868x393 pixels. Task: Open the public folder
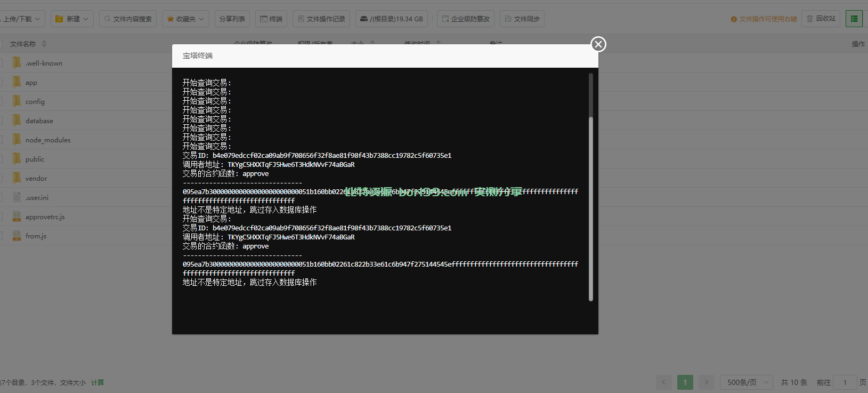pos(35,159)
